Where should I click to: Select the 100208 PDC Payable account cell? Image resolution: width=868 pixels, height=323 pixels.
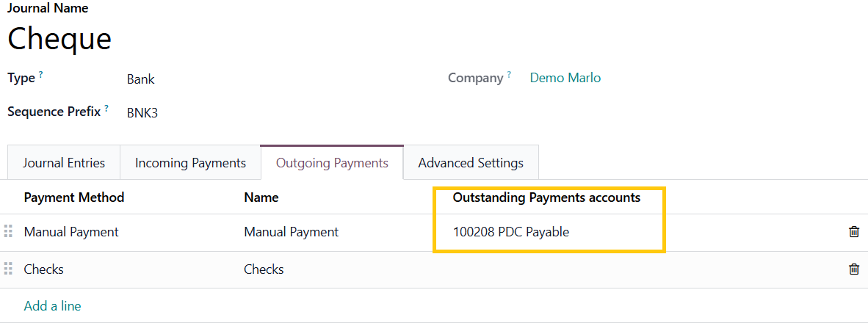511,232
